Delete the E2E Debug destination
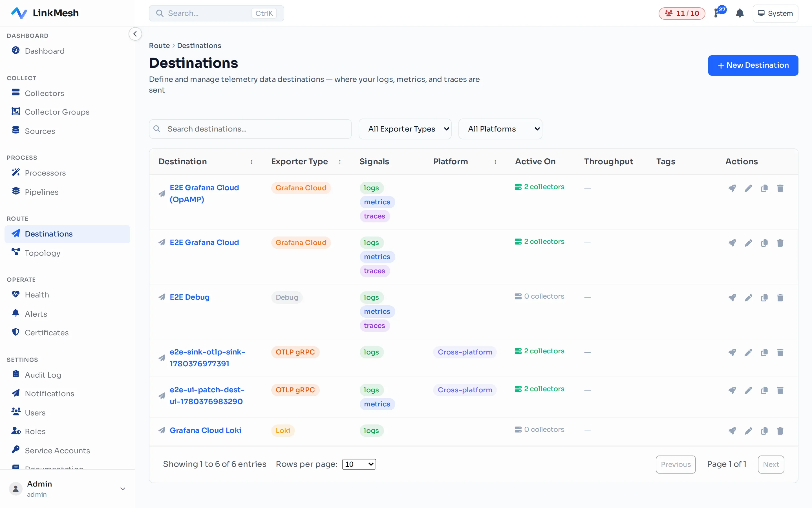 tap(780, 298)
